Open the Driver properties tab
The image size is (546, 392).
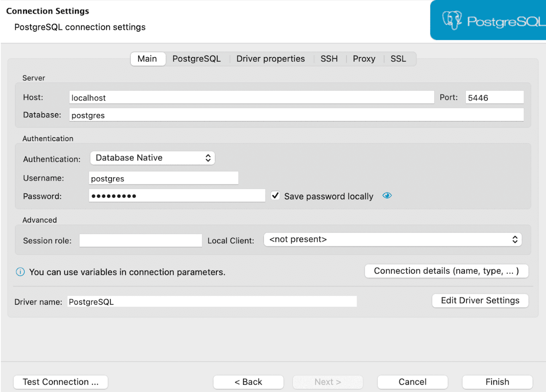(270, 59)
